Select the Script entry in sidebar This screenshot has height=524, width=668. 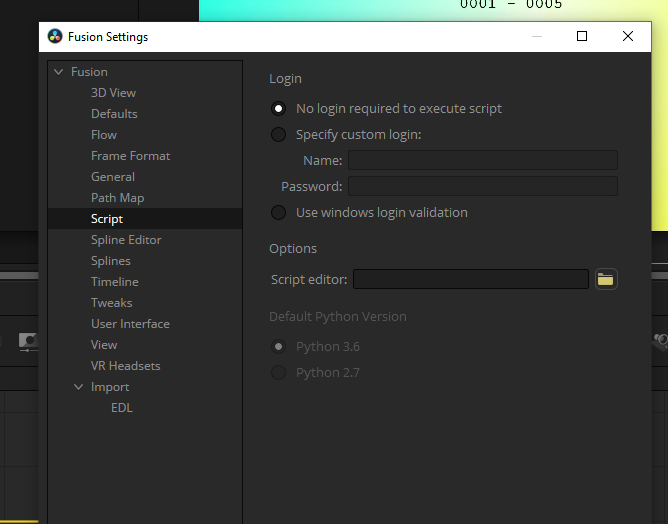point(145,219)
